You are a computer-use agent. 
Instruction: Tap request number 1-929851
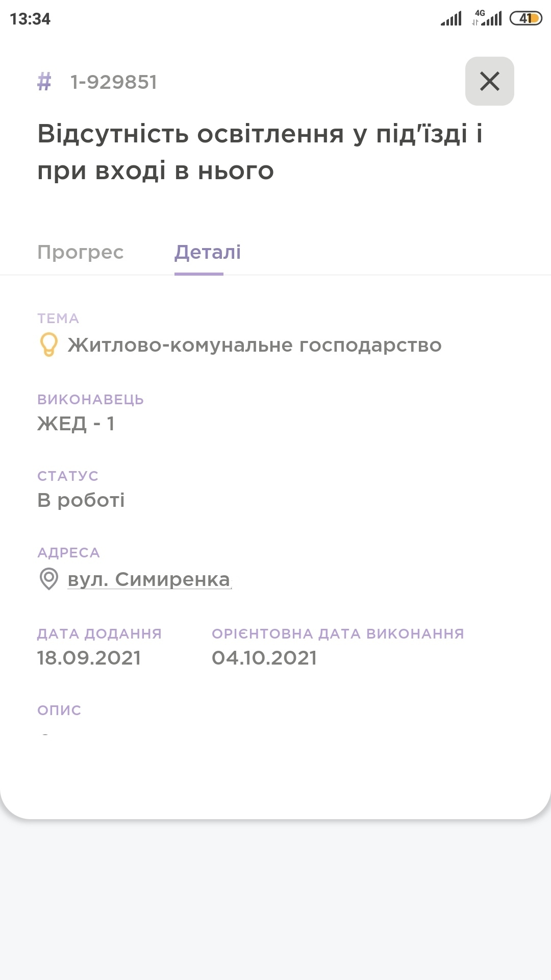[114, 82]
